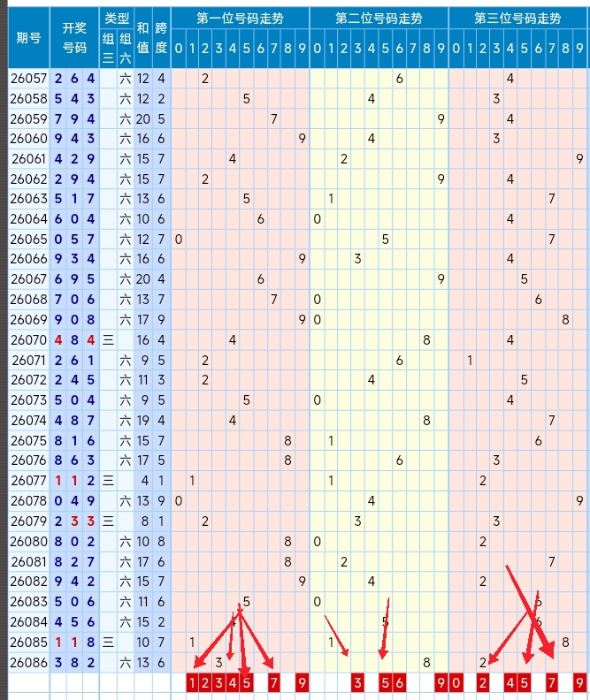The width and height of the screenshot is (590, 700).
Task: Click sum value 19 in row 26074
Action: 143,421
